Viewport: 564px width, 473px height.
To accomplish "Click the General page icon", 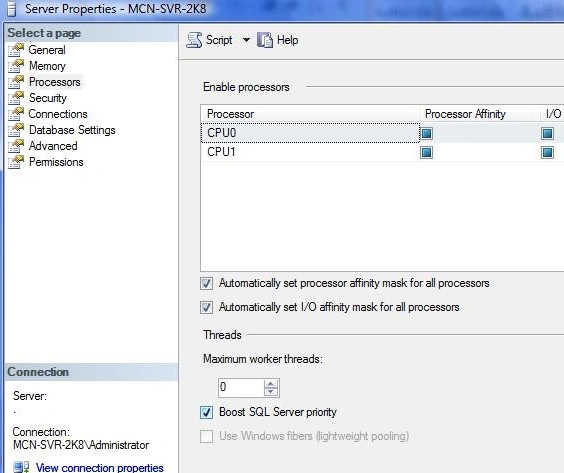I will [16, 50].
